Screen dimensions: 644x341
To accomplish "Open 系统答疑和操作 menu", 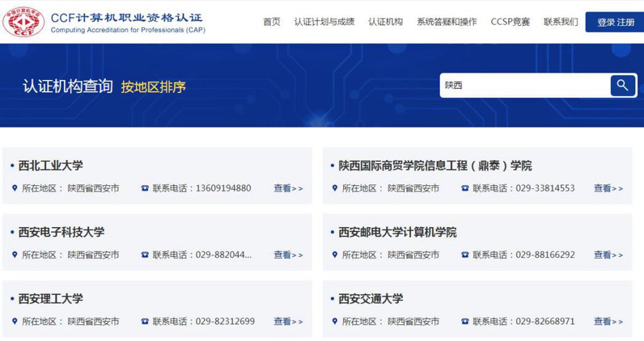I will click(x=447, y=22).
